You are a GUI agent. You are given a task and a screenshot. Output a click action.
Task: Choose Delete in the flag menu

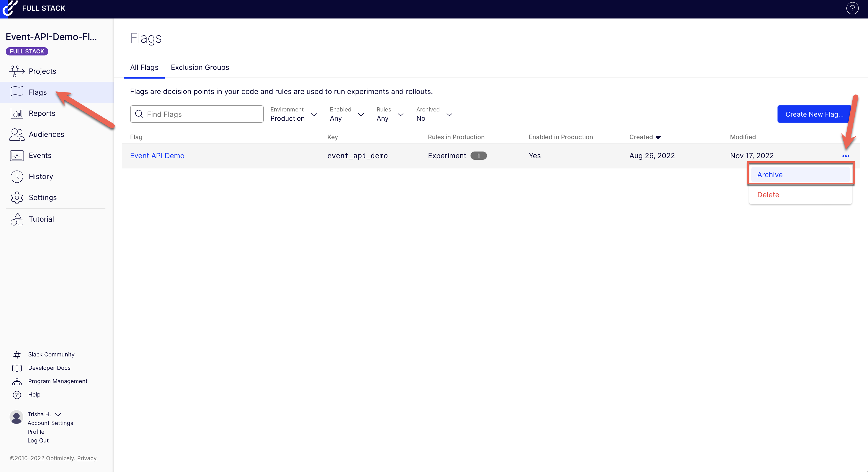(x=768, y=195)
